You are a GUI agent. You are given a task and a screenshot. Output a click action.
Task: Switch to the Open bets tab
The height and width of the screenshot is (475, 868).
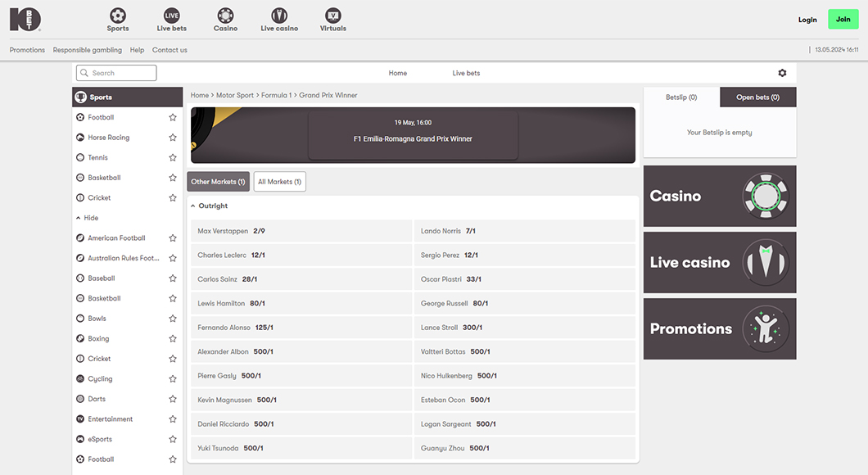(x=757, y=97)
